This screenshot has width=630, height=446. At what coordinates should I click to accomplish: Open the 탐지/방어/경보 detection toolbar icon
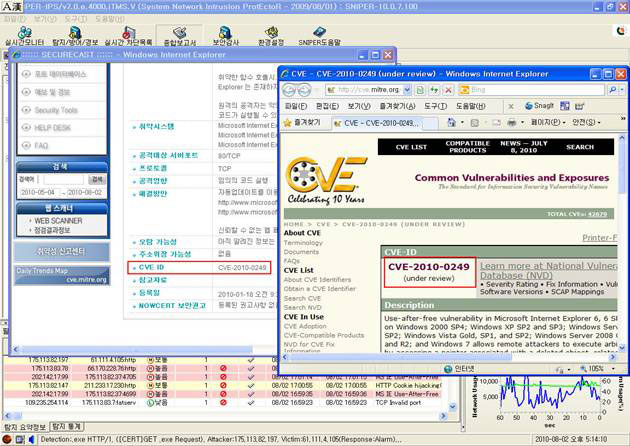75,36
